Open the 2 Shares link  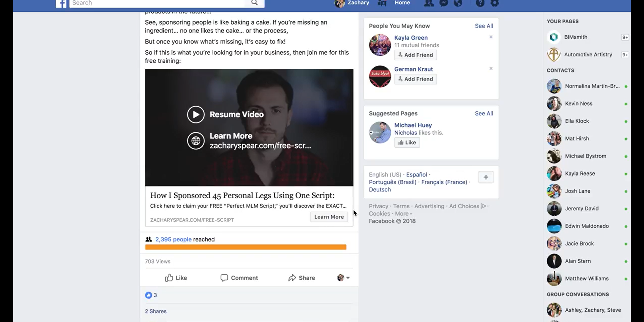156,311
